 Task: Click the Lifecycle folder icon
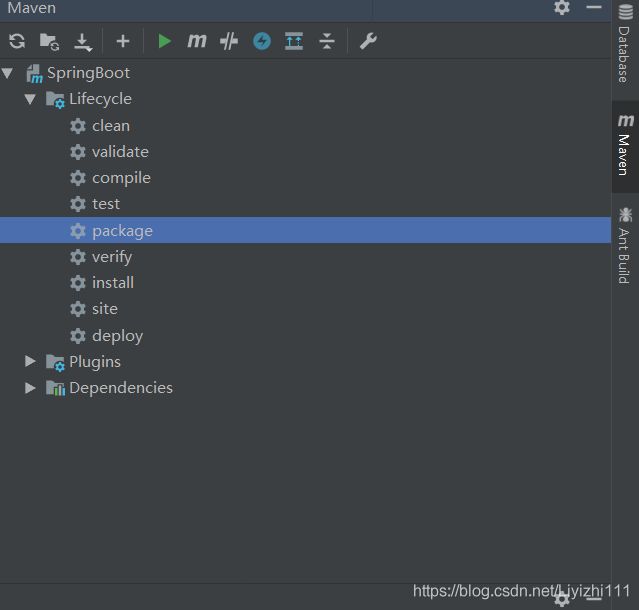(x=55, y=100)
